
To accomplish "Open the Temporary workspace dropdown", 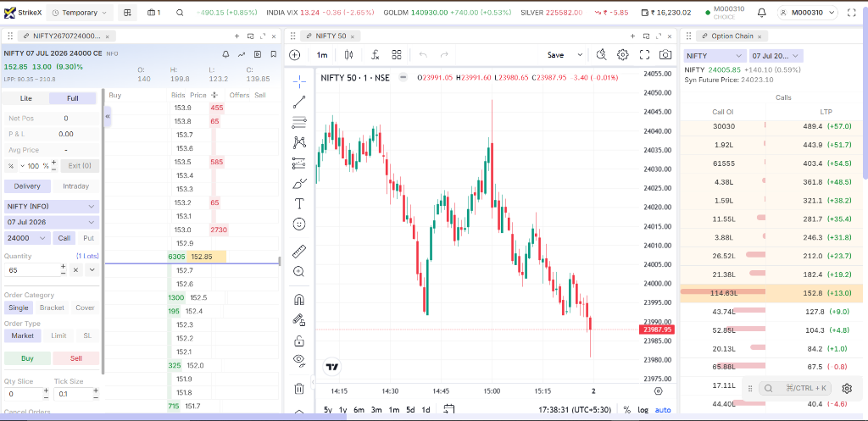I will point(80,12).
